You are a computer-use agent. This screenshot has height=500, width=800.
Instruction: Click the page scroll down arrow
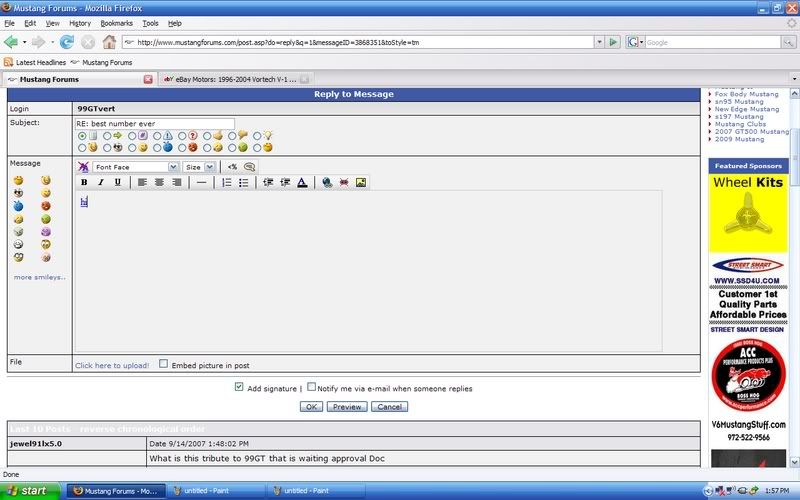[x=794, y=461]
